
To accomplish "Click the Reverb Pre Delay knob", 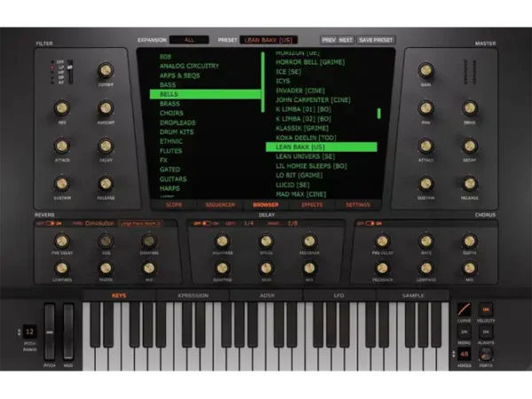I will [62, 241].
